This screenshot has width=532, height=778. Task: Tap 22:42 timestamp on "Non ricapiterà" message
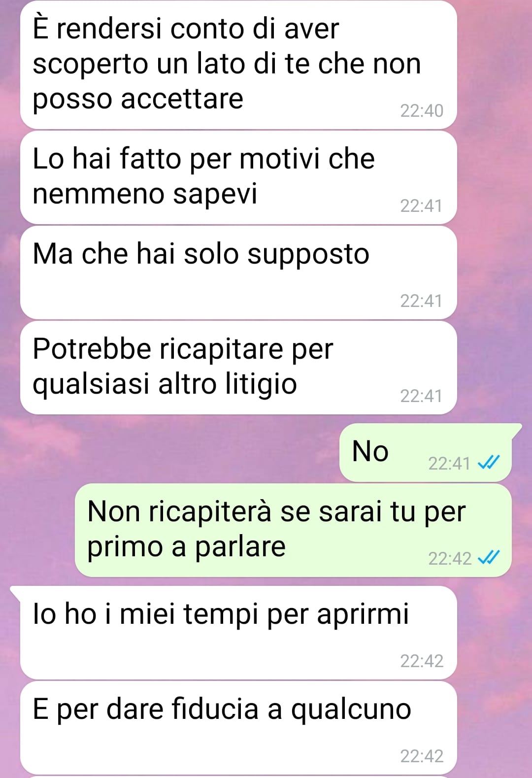pos(449,559)
